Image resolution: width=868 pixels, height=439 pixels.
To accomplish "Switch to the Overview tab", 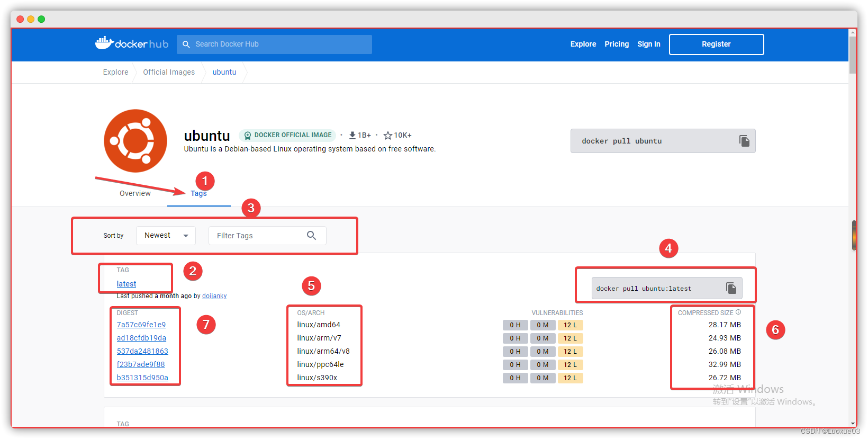I will tap(135, 193).
